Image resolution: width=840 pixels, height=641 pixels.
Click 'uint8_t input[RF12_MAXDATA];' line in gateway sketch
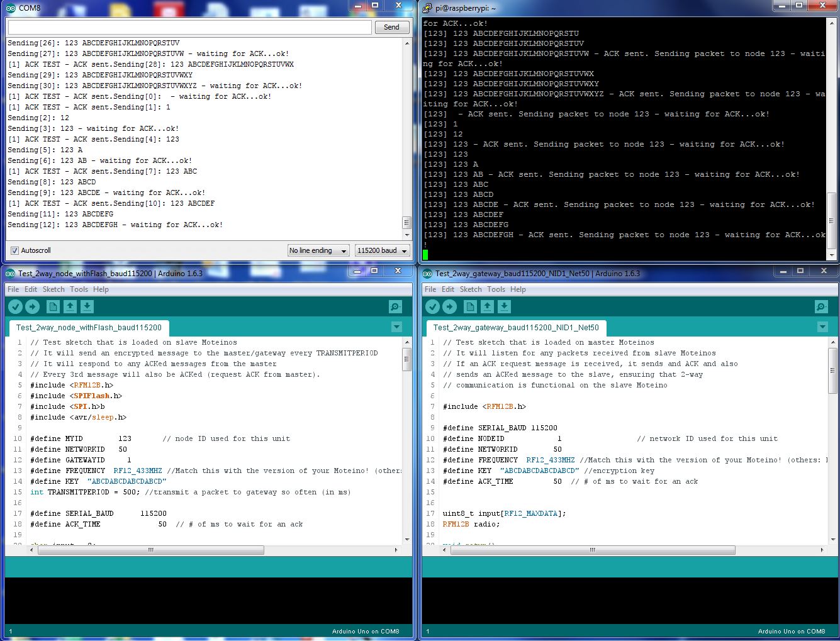click(504, 513)
